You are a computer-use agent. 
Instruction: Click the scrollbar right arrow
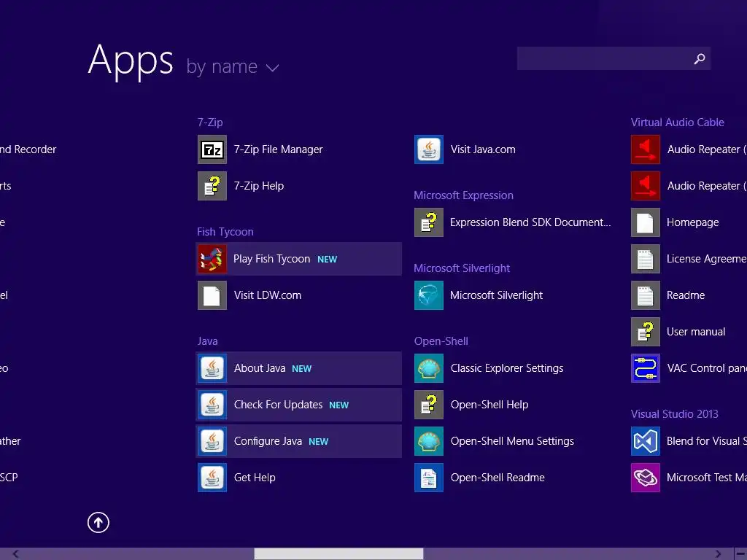click(718, 554)
